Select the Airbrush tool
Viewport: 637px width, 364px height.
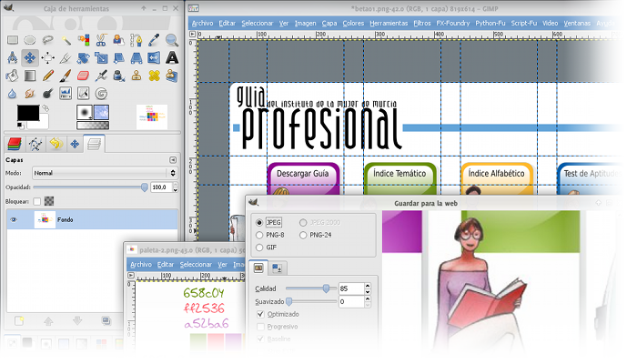101,76
